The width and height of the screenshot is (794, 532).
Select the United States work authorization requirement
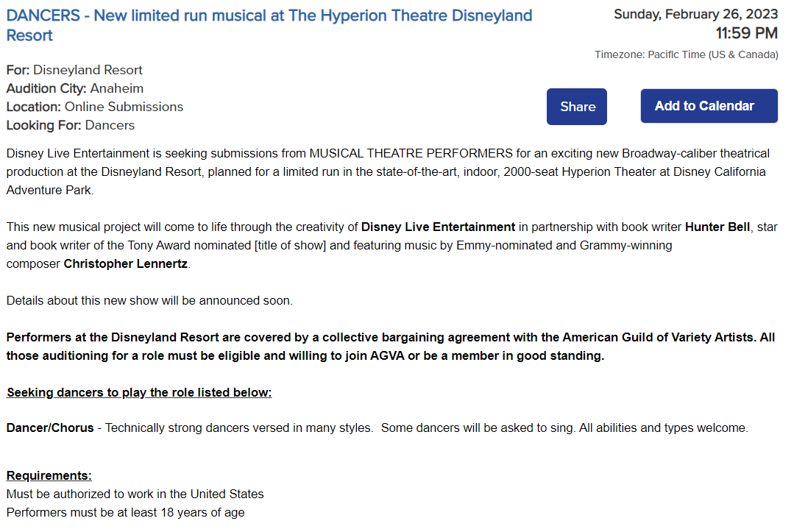click(135, 494)
